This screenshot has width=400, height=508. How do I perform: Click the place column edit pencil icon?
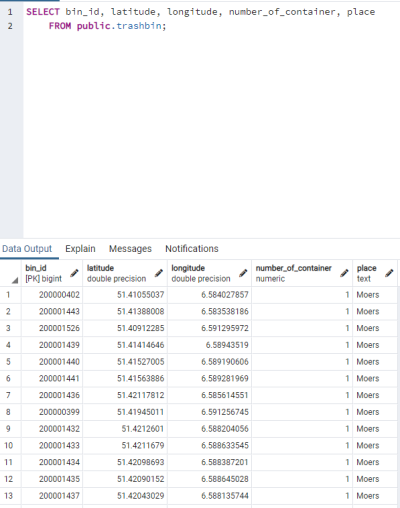[x=389, y=273]
